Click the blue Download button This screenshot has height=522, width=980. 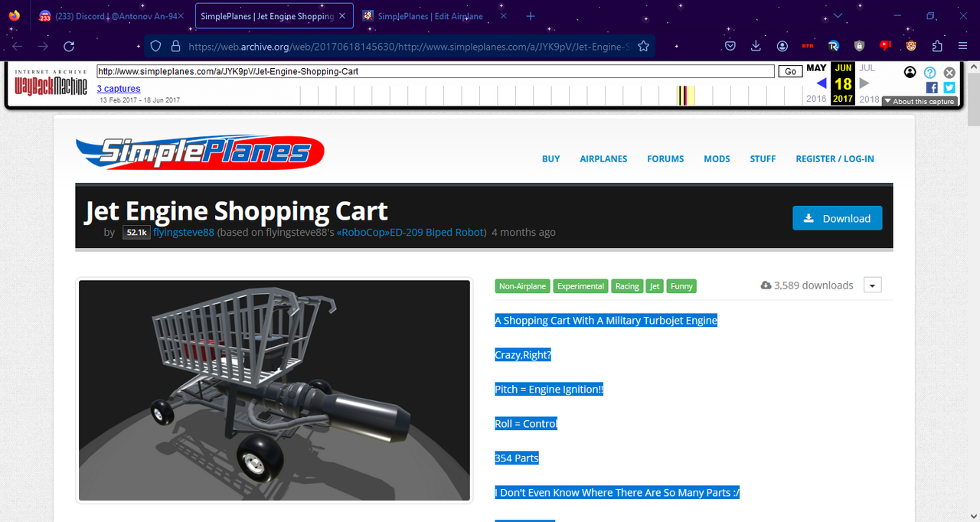click(837, 218)
